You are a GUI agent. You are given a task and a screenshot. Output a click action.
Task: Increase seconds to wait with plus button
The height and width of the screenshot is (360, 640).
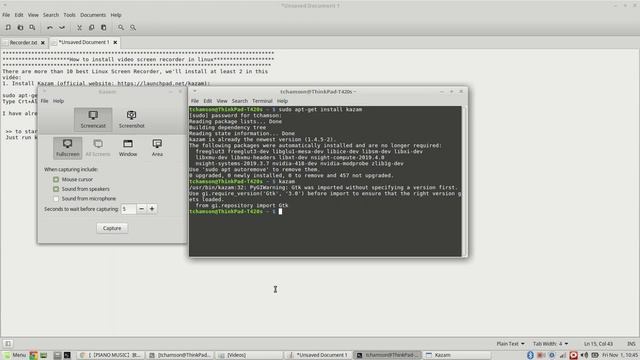point(152,209)
